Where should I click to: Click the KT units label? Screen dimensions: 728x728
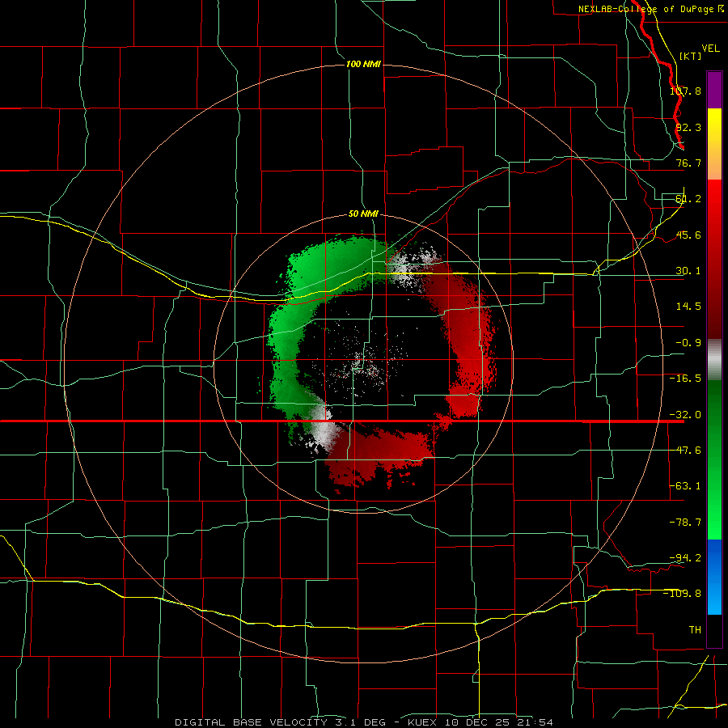(x=691, y=56)
